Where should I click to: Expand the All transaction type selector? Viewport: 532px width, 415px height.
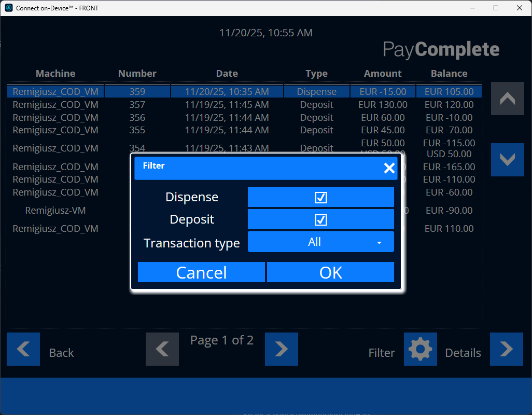pyautogui.click(x=320, y=241)
